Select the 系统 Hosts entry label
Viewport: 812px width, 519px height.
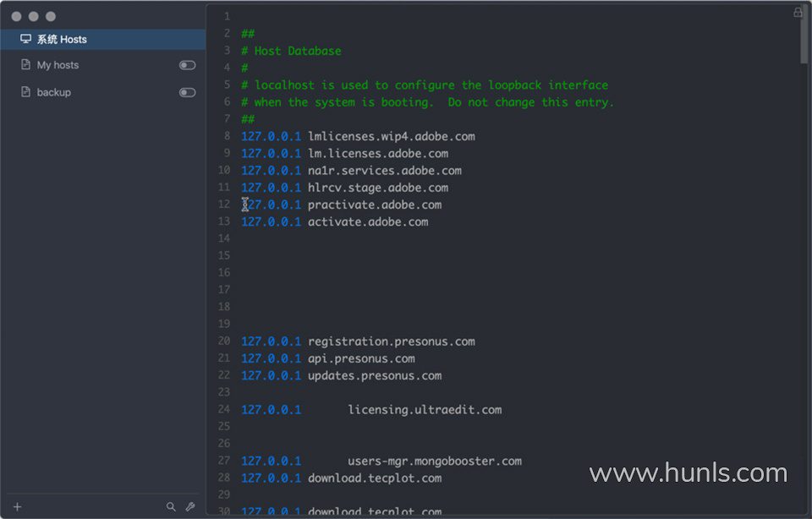pyautogui.click(x=62, y=40)
